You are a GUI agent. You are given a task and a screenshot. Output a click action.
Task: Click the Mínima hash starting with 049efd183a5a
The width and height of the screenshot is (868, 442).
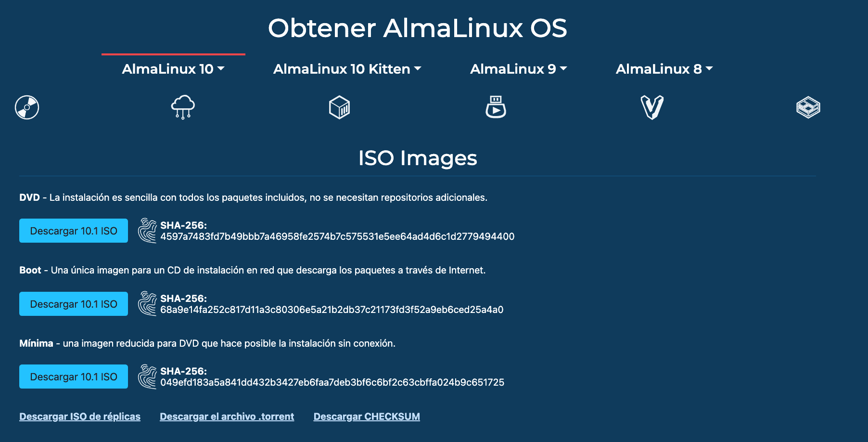coord(332,382)
